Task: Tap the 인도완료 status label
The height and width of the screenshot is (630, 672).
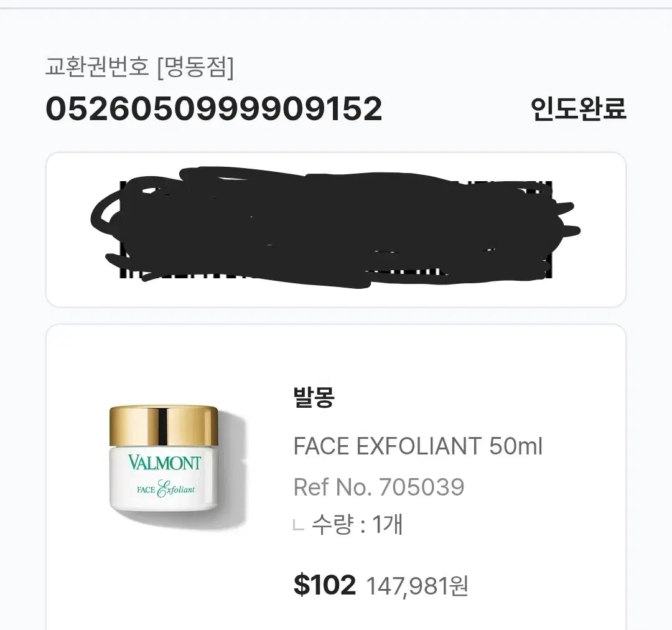Action: pos(579,109)
